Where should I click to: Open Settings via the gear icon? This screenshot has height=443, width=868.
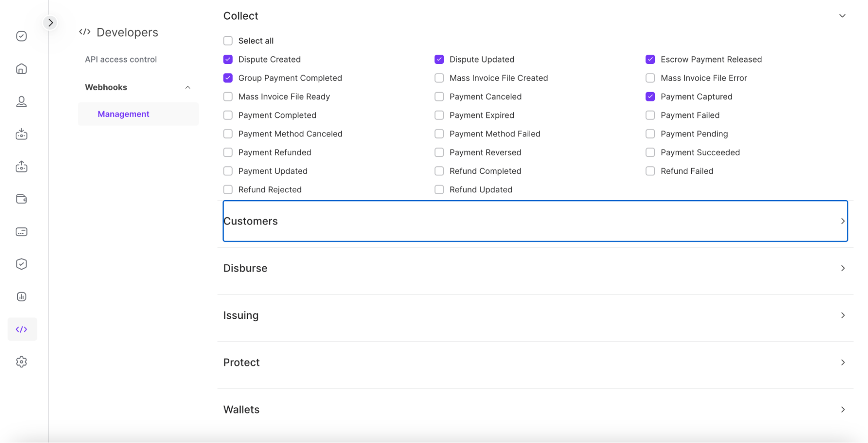point(21,361)
